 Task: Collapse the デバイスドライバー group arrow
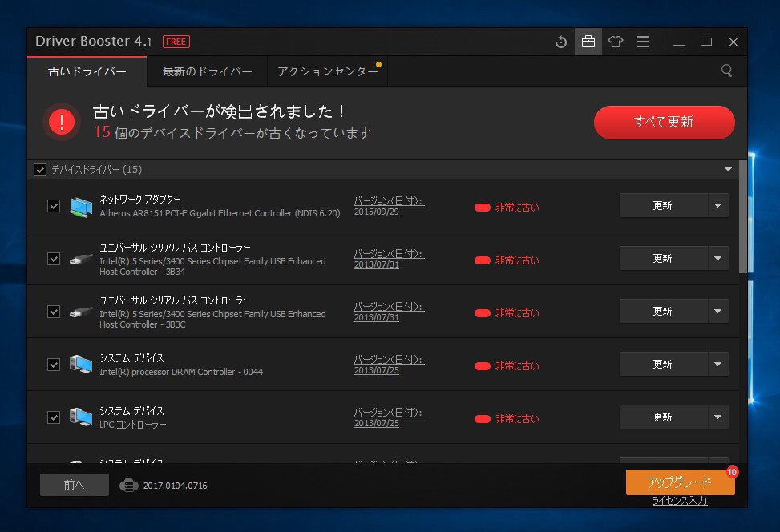[728, 170]
